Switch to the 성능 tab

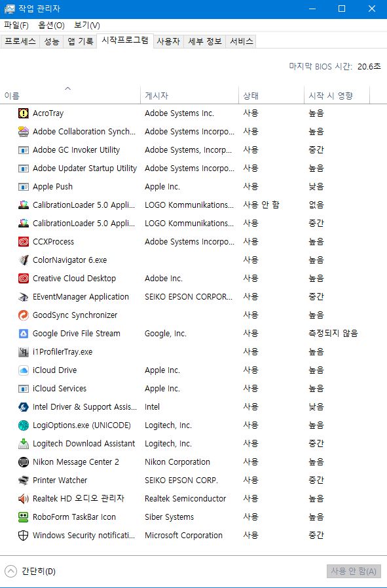click(52, 41)
